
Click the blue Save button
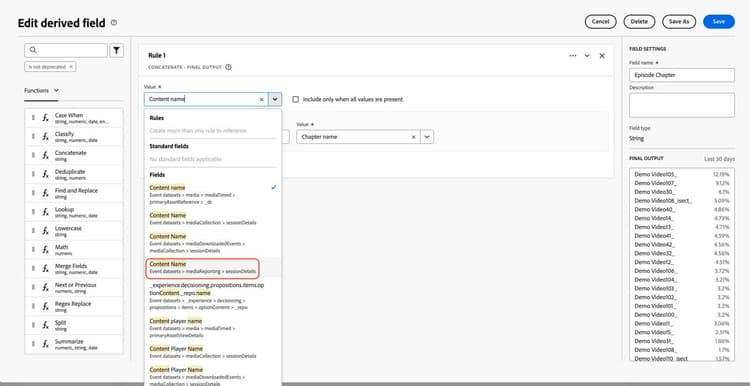pos(718,22)
